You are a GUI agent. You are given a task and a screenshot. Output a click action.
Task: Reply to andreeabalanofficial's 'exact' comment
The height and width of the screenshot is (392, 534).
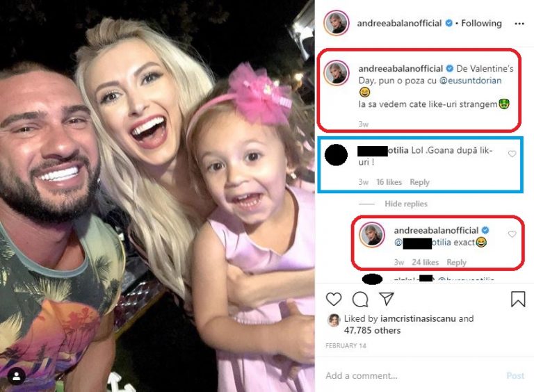pos(456,262)
